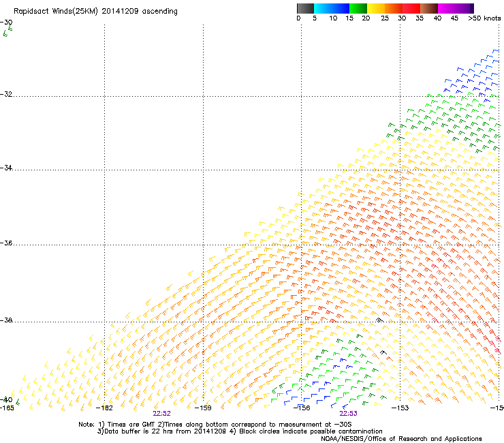Click the brown 35-40 knots legend segment
The image size is (504, 443).
(x=429, y=8)
